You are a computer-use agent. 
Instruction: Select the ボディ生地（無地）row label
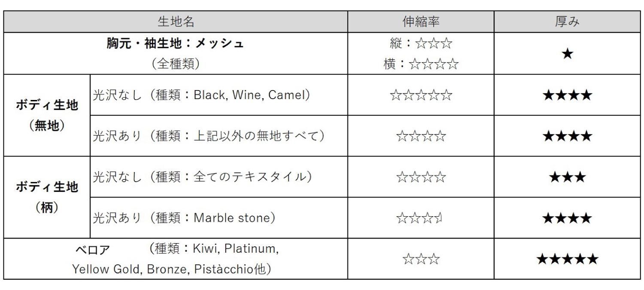click(x=47, y=115)
